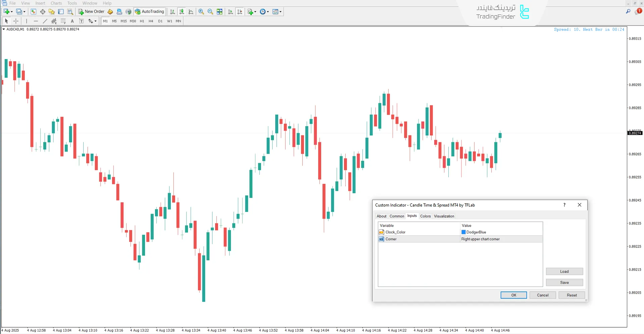Expand the periodicity clock dropdown
The image size is (644, 334).
268,12
